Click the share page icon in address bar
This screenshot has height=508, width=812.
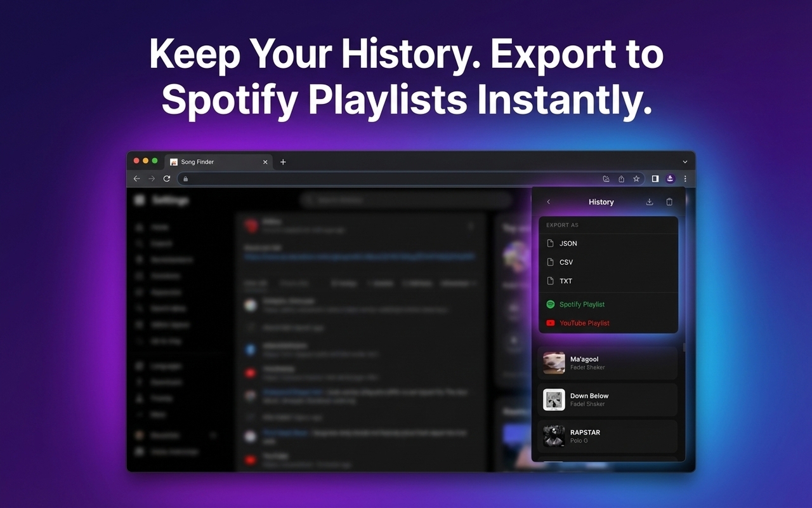622,179
